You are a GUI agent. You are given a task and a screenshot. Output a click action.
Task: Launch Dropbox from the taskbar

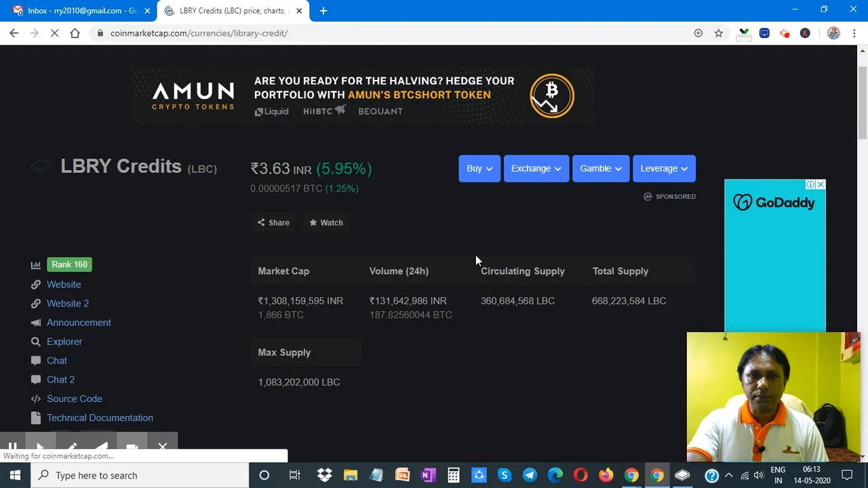pyautogui.click(x=325, y=475)
